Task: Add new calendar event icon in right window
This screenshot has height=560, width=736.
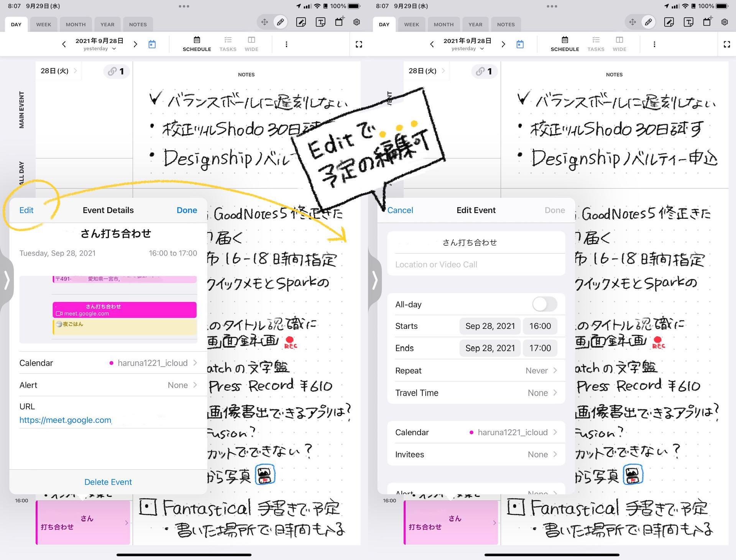Action: [708, 21]
